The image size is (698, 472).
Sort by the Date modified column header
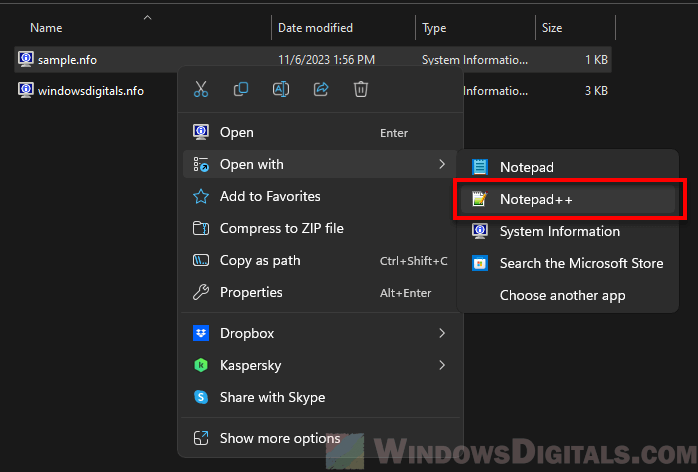click(x=315, y=28)
